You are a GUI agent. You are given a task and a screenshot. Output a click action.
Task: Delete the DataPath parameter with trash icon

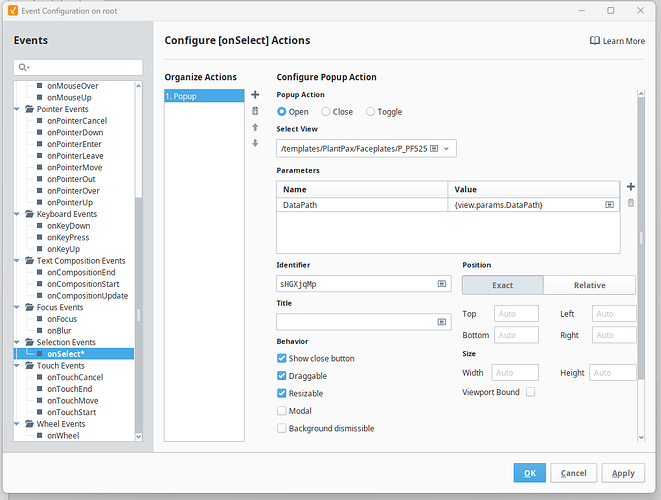pyautogui.click(x=630, y=203)
